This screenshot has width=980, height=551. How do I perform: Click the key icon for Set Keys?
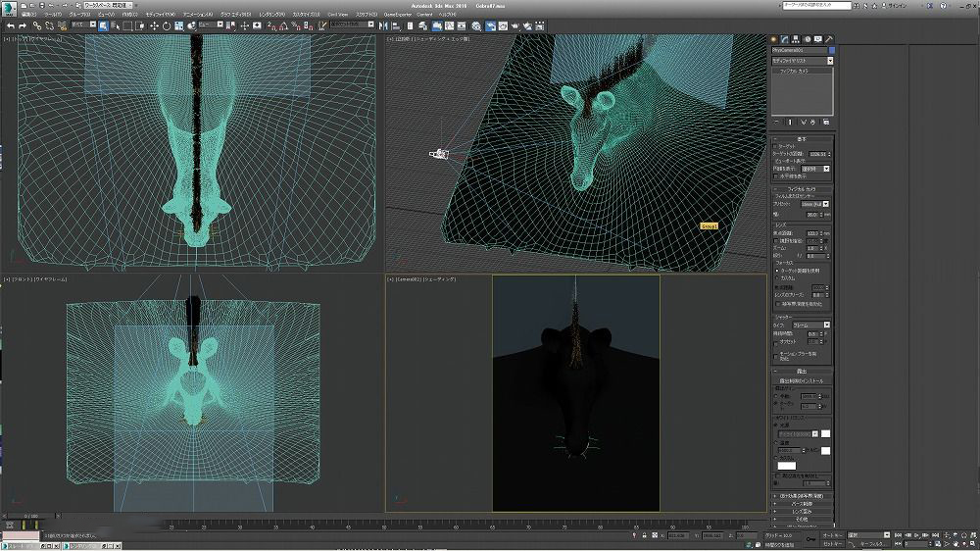812,538
